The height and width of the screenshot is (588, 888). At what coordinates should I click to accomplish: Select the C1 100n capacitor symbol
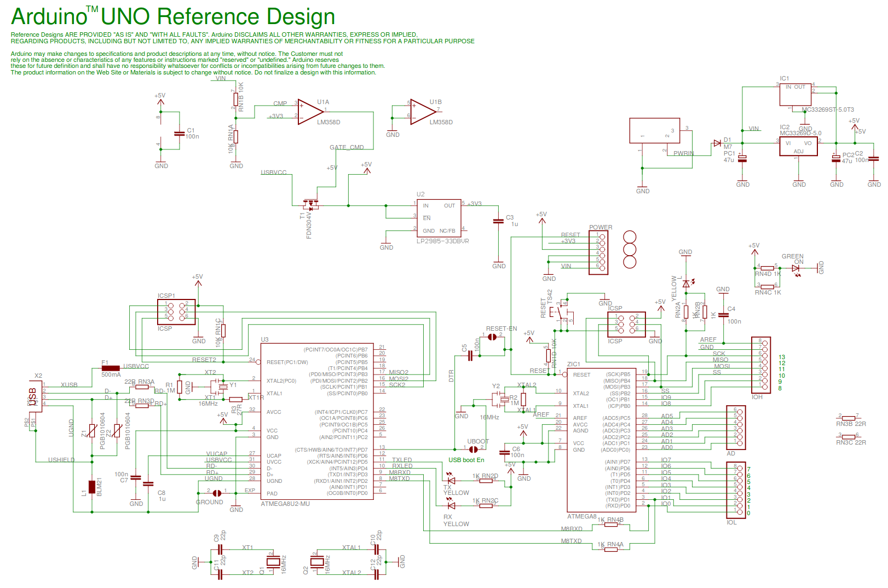pyautogui.click(x=179, y=133)
